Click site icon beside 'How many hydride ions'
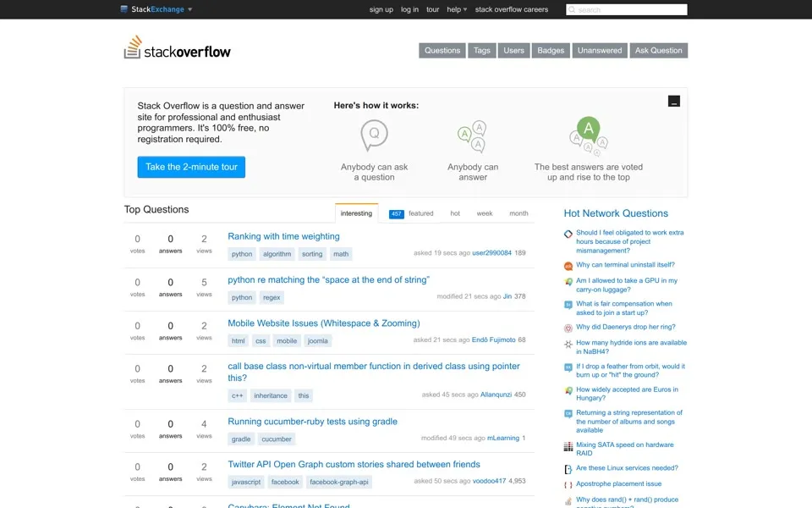The image size is (812, 508). 568,345
